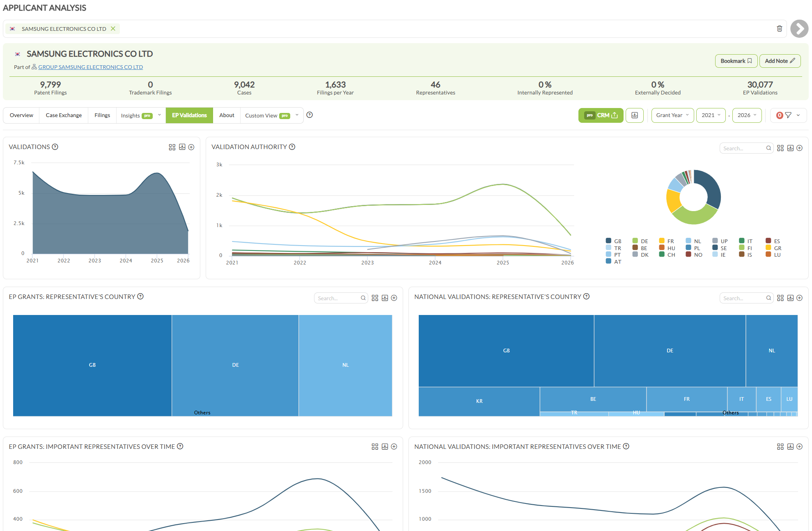Screen dimensions: 812x531
Task: Open the Case Exchange tab
Action: point(64,115)
